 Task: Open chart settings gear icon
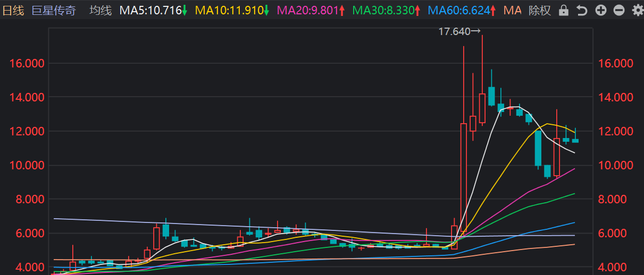637,10
